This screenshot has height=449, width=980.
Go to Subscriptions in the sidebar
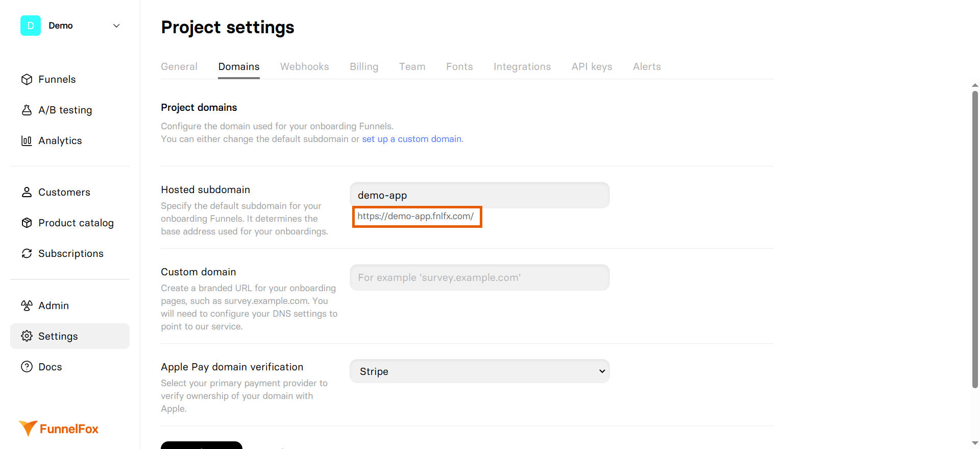click(70, 253)
